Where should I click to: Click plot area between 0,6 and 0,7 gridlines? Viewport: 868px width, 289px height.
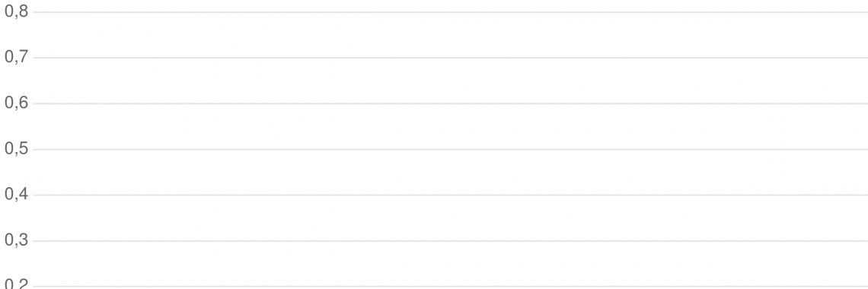[451, 81]
